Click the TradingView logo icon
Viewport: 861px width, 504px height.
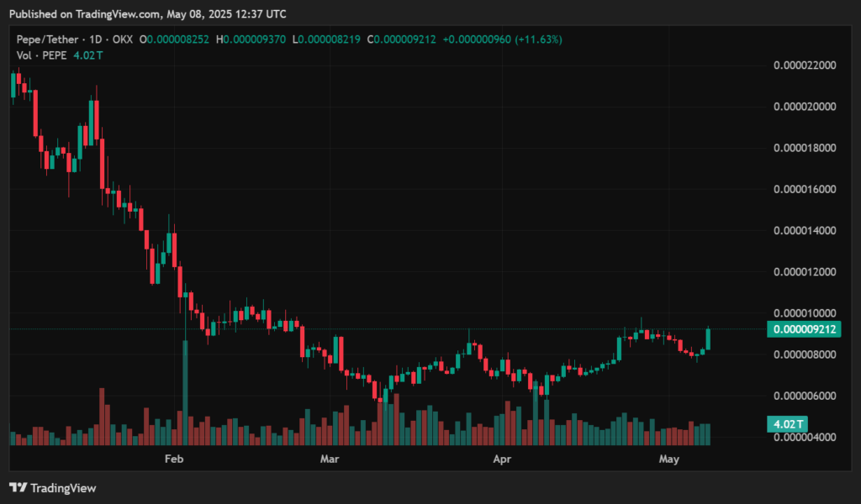coord(18,487)
